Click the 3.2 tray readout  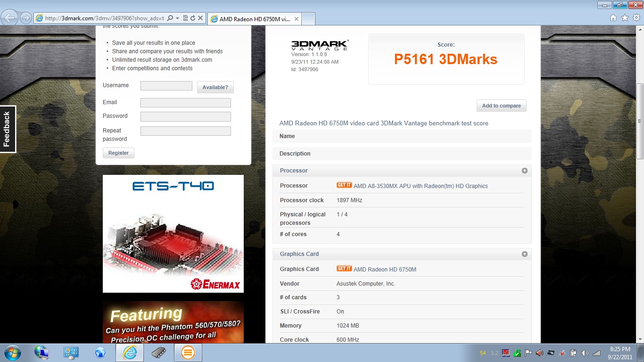(x=494, y=353)
